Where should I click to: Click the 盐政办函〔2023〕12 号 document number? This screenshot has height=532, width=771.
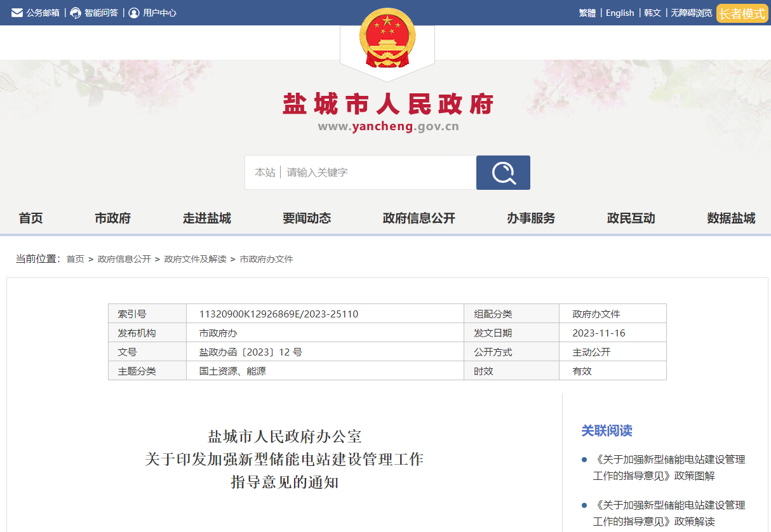[250, 352]
